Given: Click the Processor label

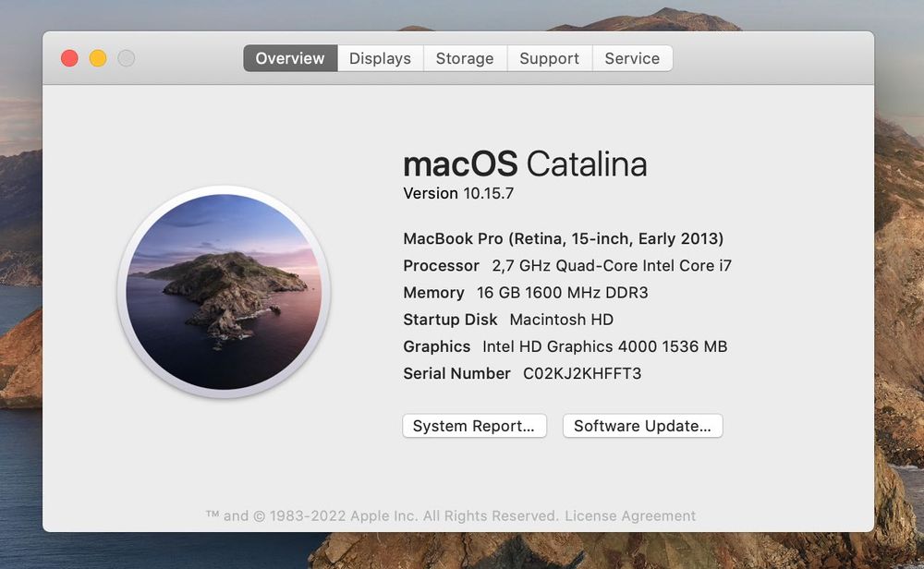Looking at the screenshot, I should point(441,266).
